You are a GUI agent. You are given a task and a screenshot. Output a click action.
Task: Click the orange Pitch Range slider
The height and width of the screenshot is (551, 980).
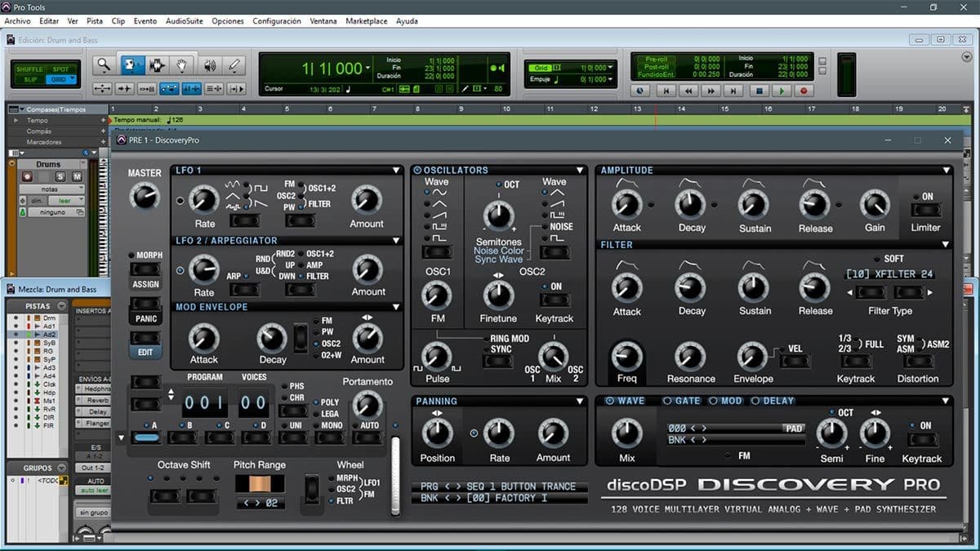[260, 483]
